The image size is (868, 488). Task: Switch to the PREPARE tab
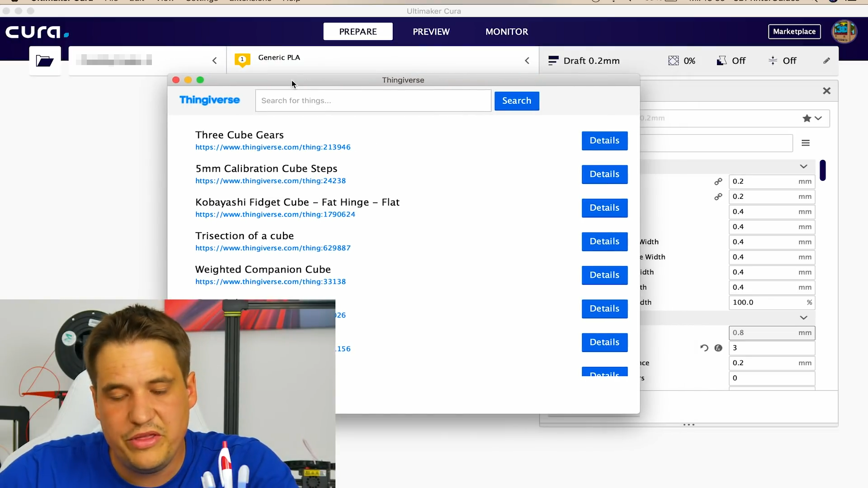coord(358,32)
